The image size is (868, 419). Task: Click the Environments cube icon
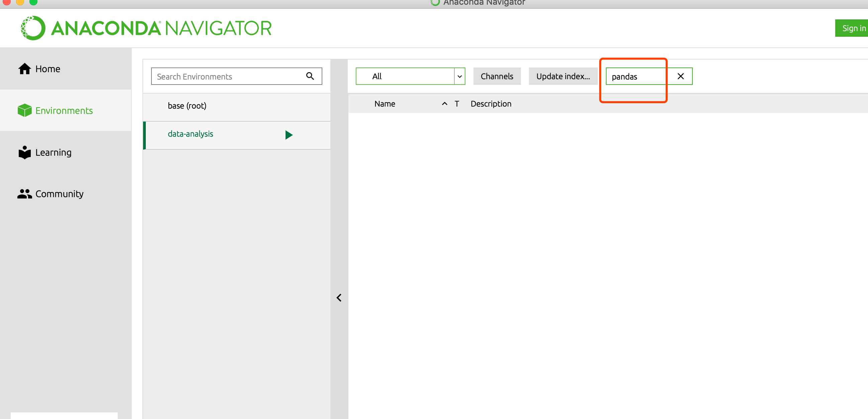(24, 111)
